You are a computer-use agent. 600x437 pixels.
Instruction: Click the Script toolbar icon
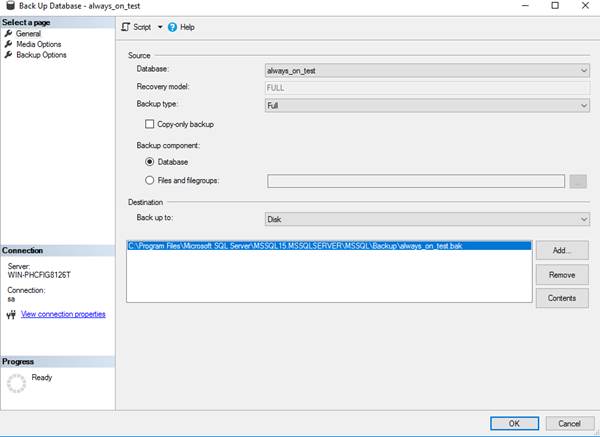(126, 27)
